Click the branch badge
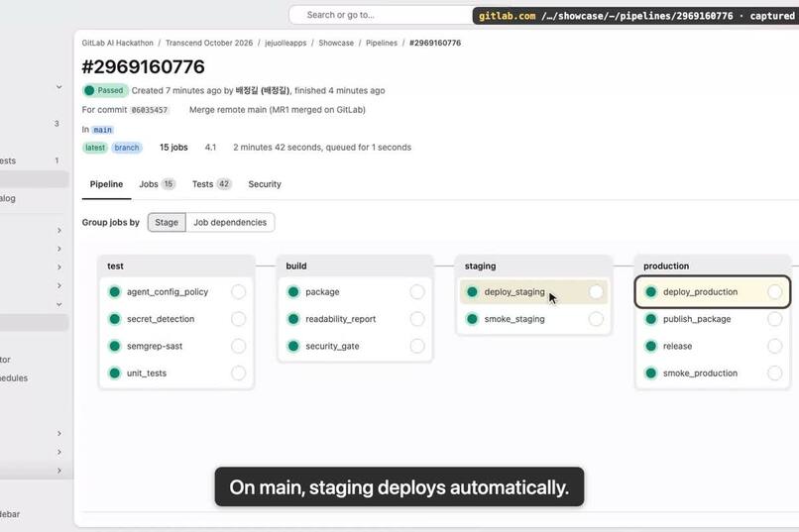This screenshot has width=799, height=532. 127,148
